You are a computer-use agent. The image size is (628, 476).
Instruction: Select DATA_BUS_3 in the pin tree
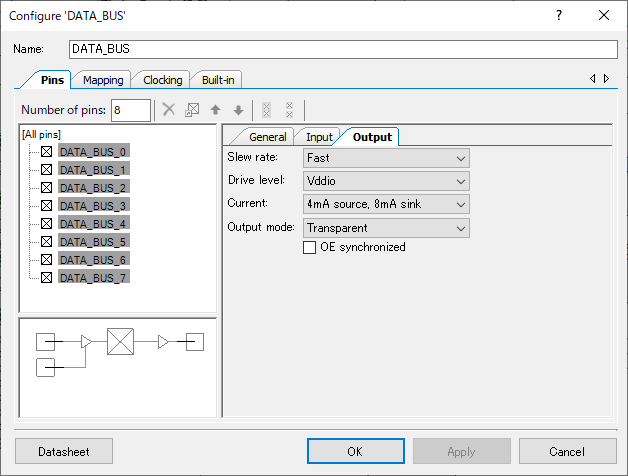point(93,206)
